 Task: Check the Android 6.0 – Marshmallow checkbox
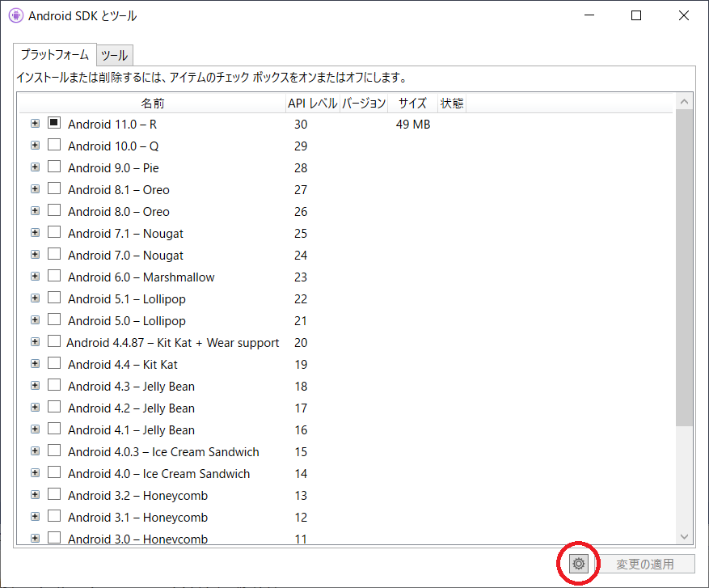pos(54,276)
